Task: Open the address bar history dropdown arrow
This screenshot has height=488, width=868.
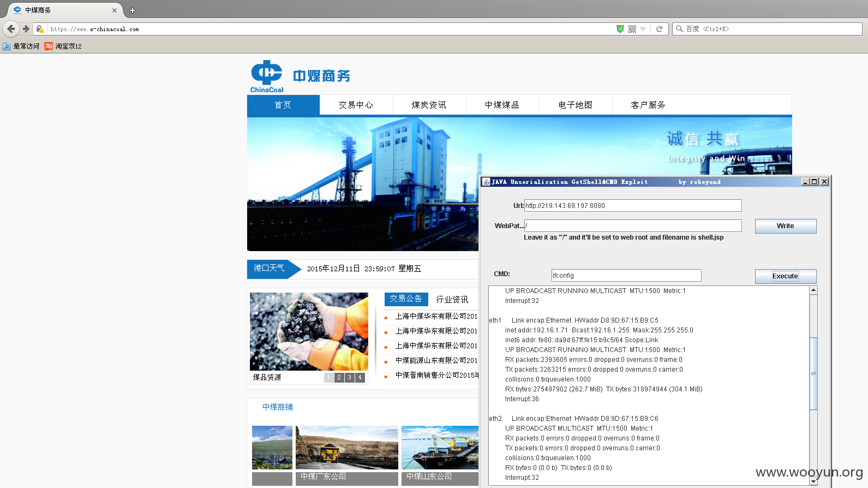Action: (643, 29)
